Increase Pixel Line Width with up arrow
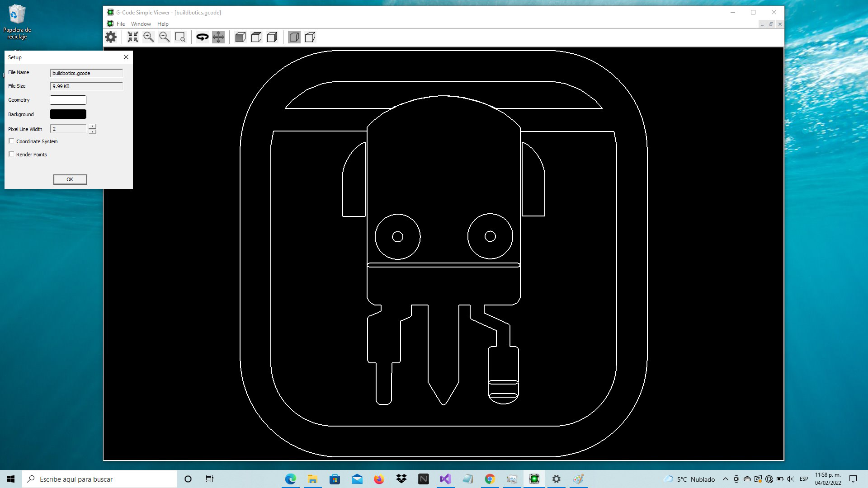This screenshot has width=868, height=488. tap(92, 127)
